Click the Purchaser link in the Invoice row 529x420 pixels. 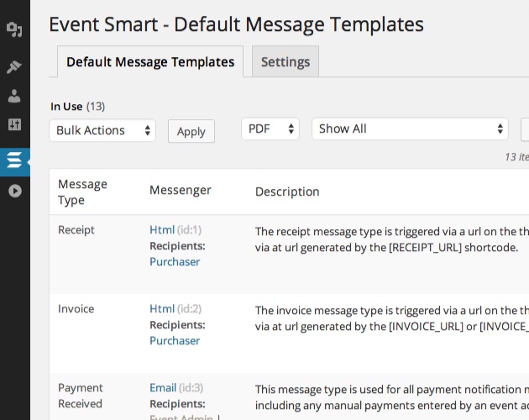(x=175, y=340)
